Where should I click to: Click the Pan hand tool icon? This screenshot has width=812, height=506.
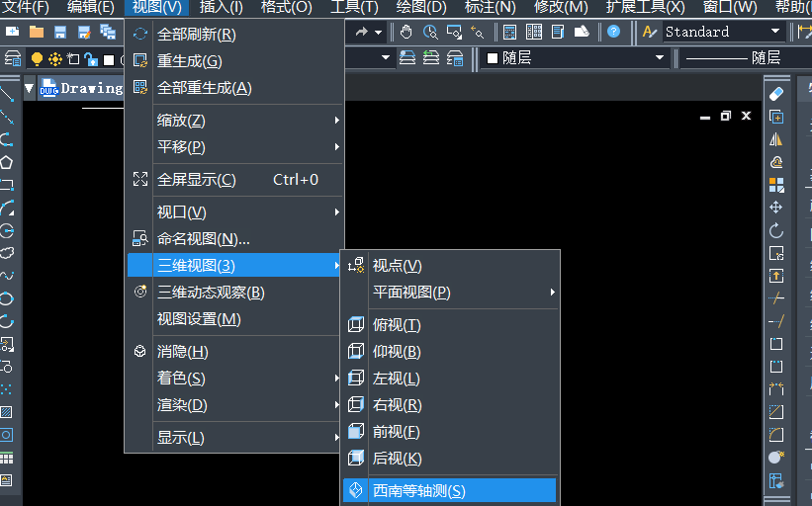coord(406,32)
